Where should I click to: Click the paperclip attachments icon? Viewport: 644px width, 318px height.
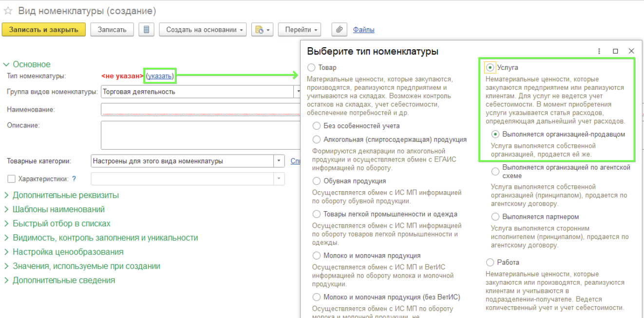click(x=339, y=30)
